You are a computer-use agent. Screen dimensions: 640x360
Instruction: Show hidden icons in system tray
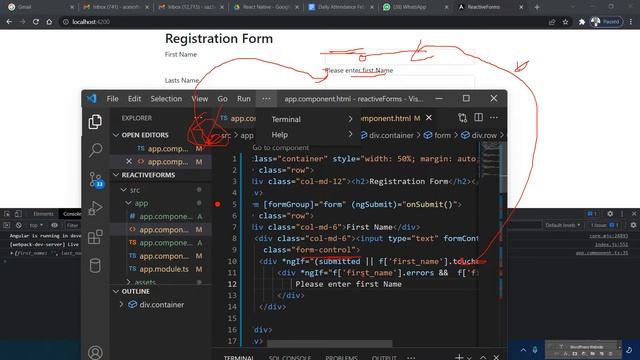point(523,350)
